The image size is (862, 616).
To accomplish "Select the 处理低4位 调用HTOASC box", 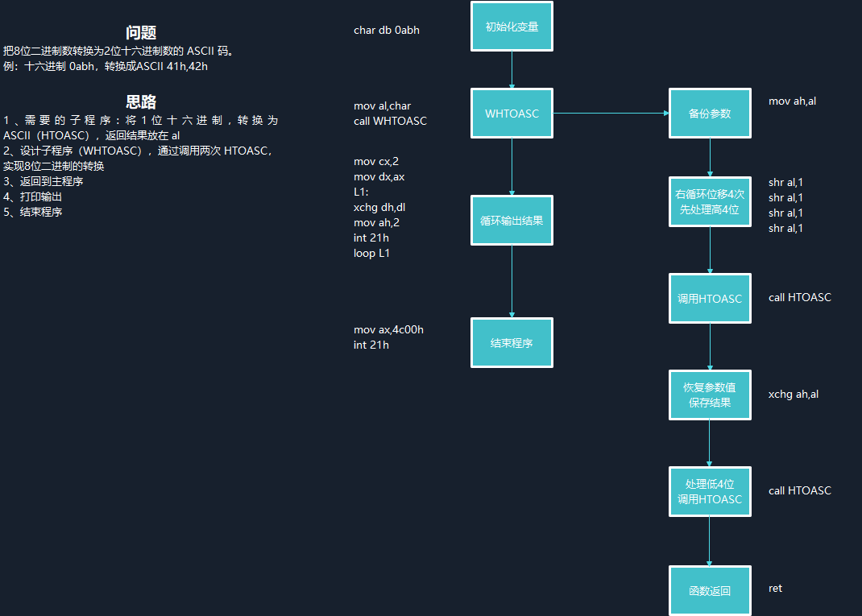I will (710, 492).
